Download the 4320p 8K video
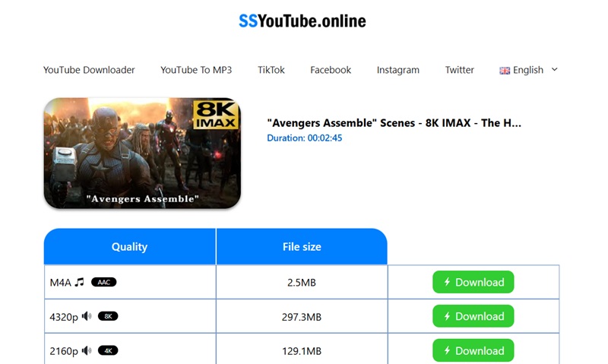The width and height of the screenshot is (608, 364). pos(473,316)
